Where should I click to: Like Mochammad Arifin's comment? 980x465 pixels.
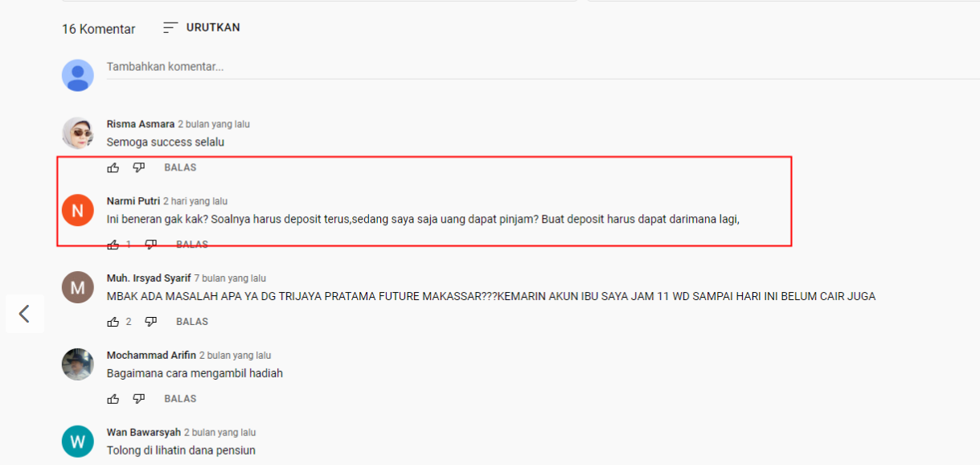click(x=113, y=399)
